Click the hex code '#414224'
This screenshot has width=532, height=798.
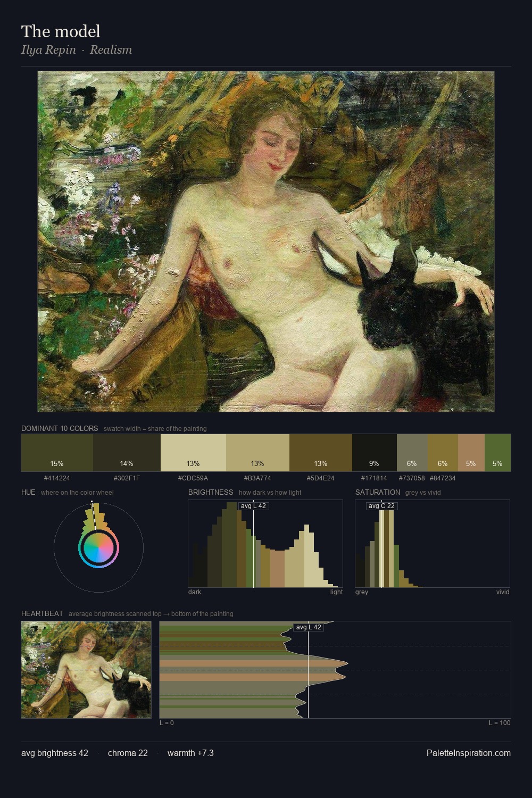(57, 478)
